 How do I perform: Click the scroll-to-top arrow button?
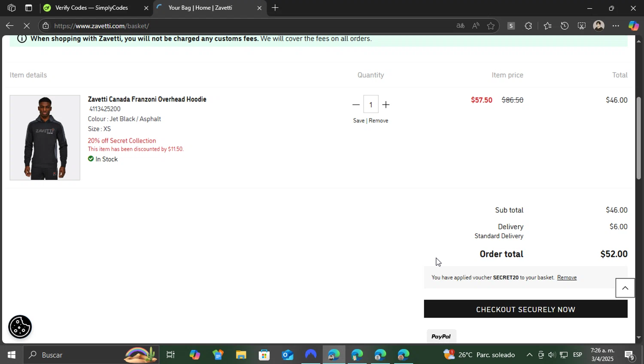(x=625, y=288)
